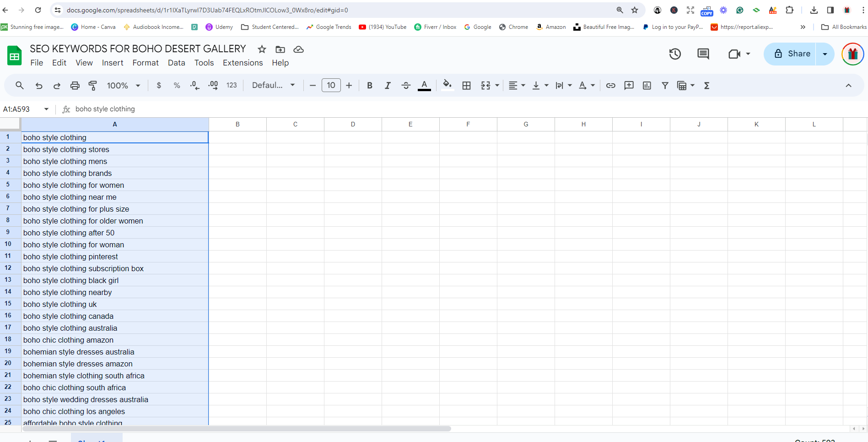Image resolution: width=868 pixels, height=442 pixels.
Task: Click the Redo arrow in toolbar
Action: coord(57,85)
